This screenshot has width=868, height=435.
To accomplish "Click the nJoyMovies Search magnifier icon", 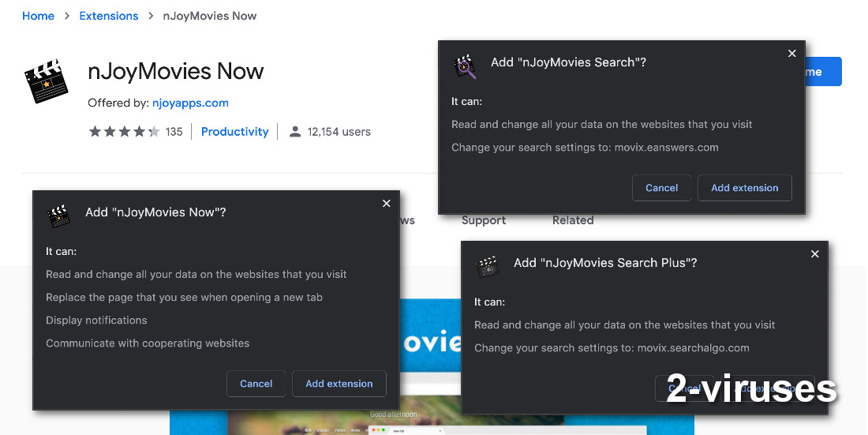I will (x=464, y=66).
